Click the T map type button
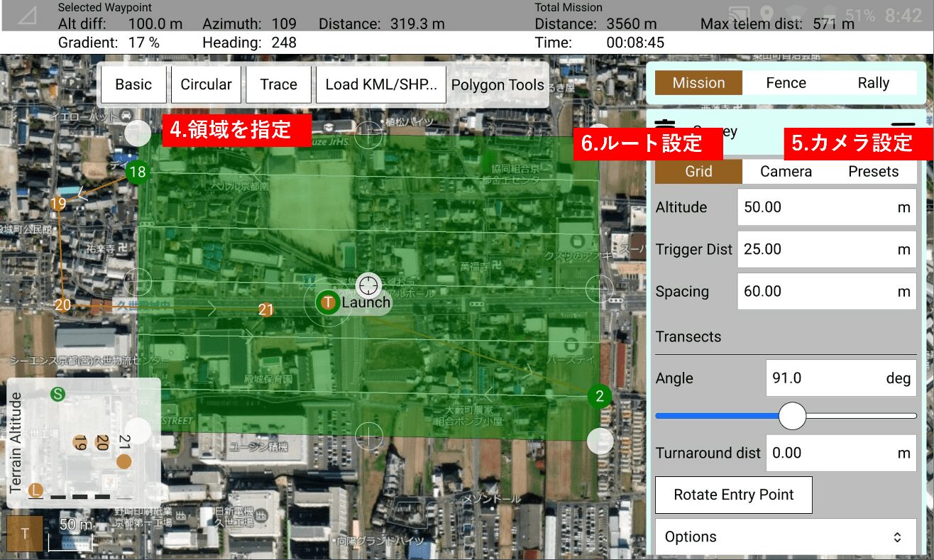Viewport: 934px width, 560px height. pyautogui.click(x=25, y=534)
